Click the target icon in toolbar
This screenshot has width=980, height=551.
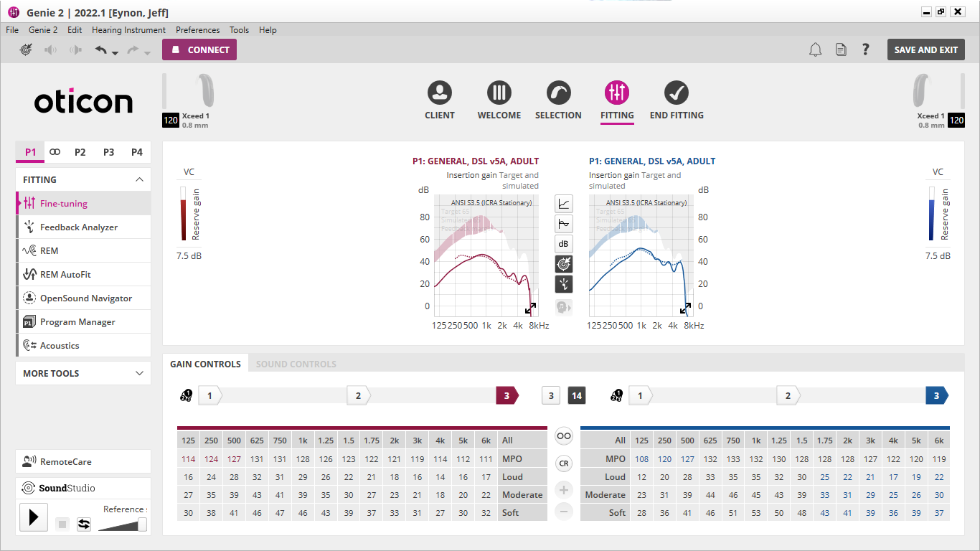pos(26,50)
